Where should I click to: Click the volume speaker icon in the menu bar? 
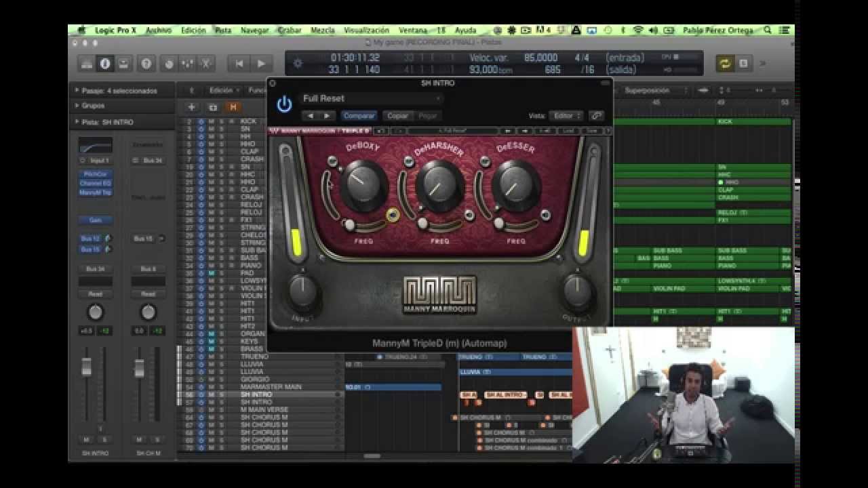pyautogui.click(x=653, y=30)
